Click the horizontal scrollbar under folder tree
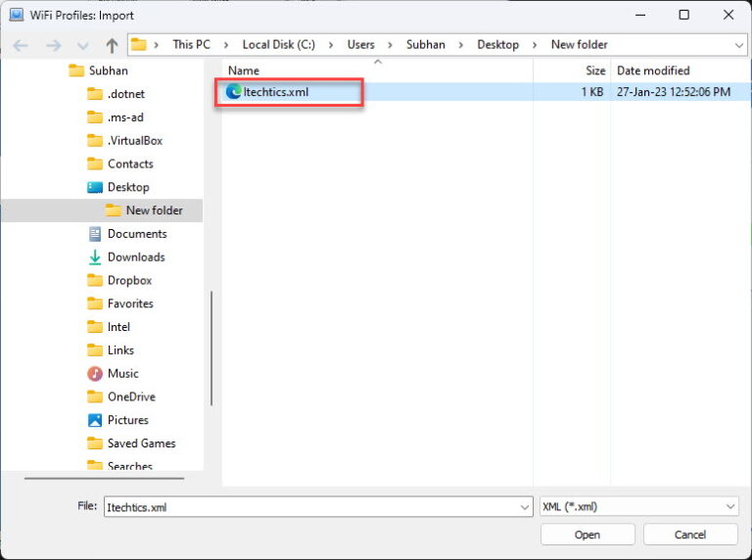 tap(104, 478)
